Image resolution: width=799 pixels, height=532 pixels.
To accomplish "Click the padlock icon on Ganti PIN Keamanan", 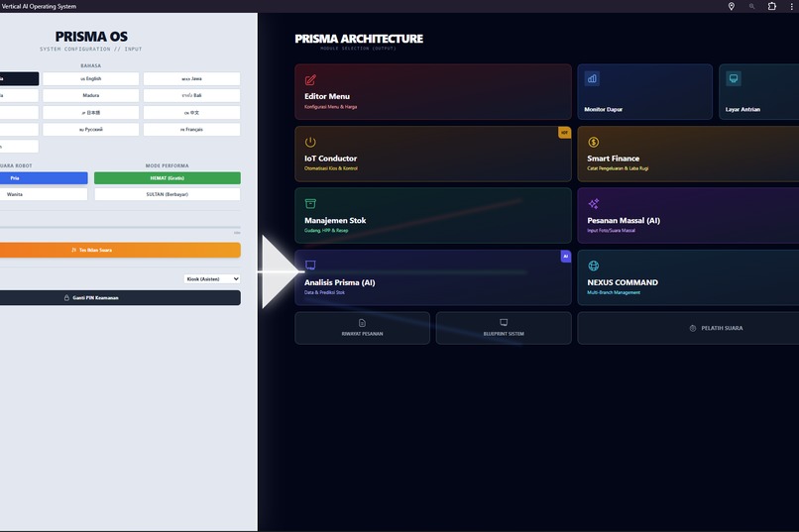I will click(66, 298).
